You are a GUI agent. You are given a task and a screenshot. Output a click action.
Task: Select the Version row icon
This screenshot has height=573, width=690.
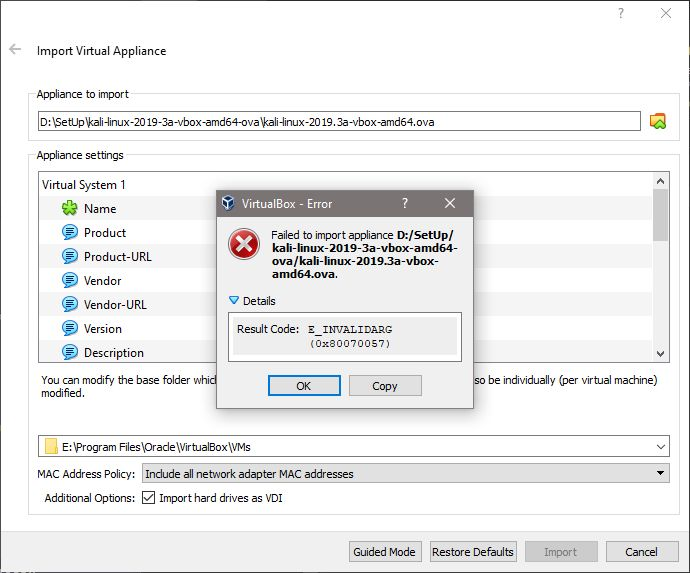pos(70,328)
